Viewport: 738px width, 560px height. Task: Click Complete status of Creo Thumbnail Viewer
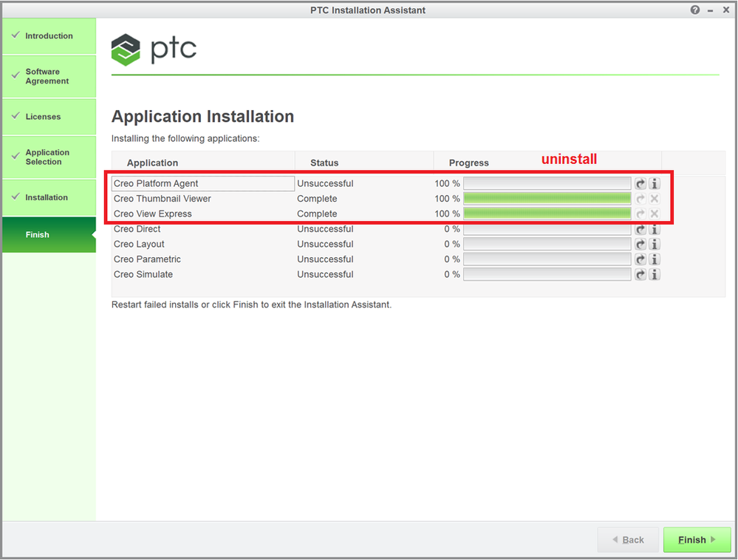pos(317,199)
